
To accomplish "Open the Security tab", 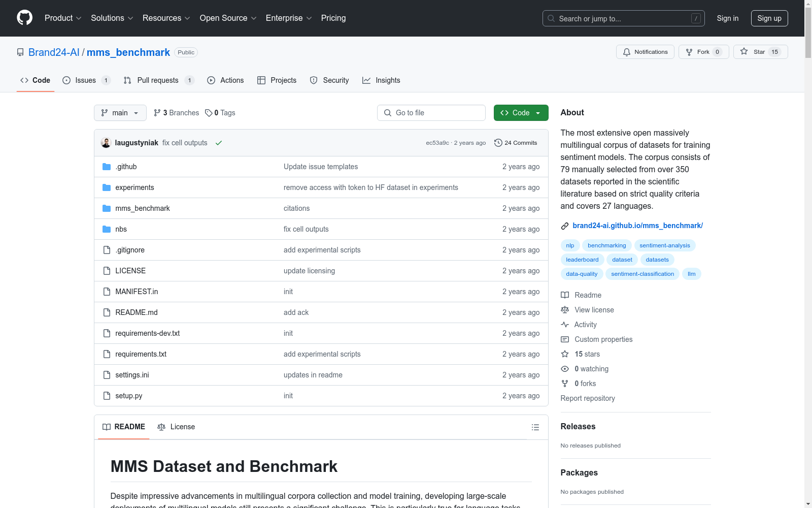I will point(329,80).
